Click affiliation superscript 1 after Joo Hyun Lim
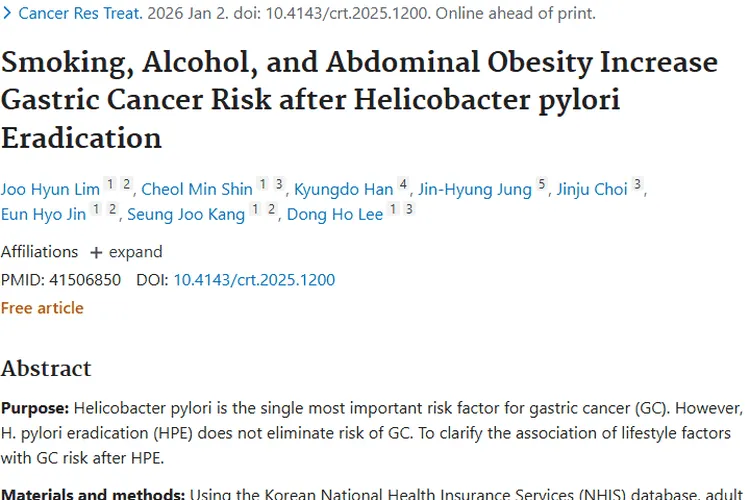750x500 pixels. [x=110, y=184]
